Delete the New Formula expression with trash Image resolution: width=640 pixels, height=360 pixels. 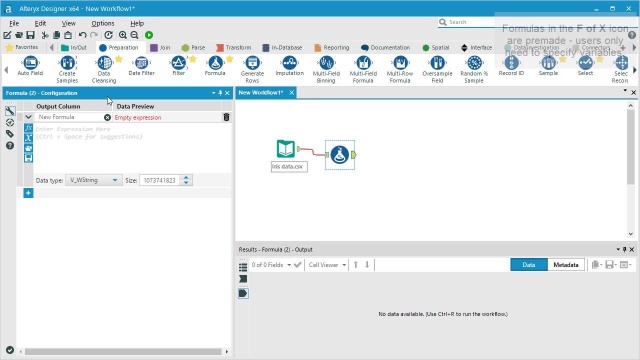tap(226, 117)
